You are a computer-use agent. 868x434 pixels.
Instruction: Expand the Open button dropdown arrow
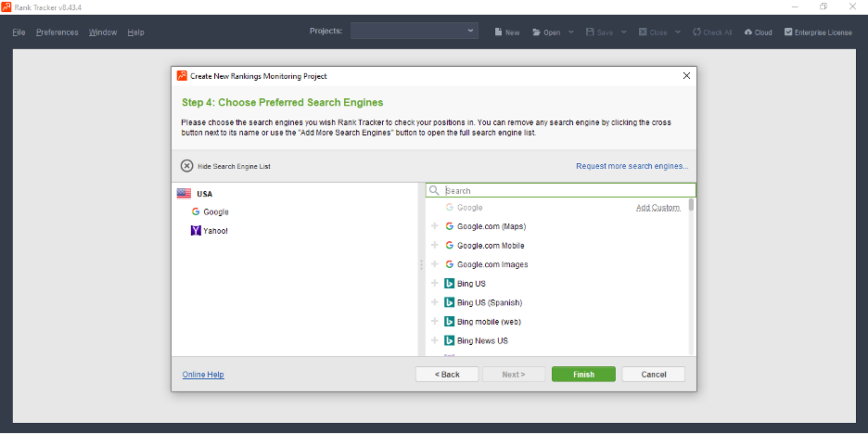(570, 32)
